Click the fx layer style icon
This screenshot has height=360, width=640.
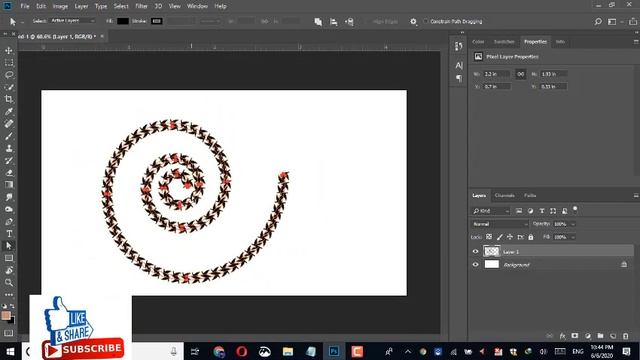(562, 336)
